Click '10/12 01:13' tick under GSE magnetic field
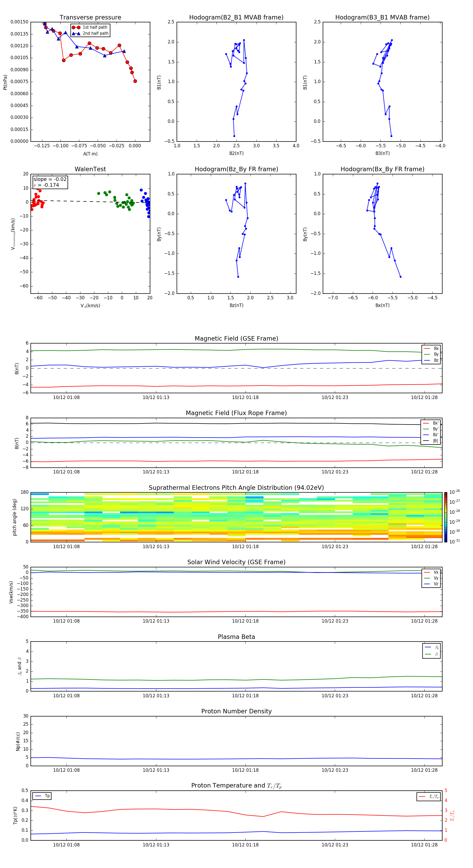 pos(156,398)
